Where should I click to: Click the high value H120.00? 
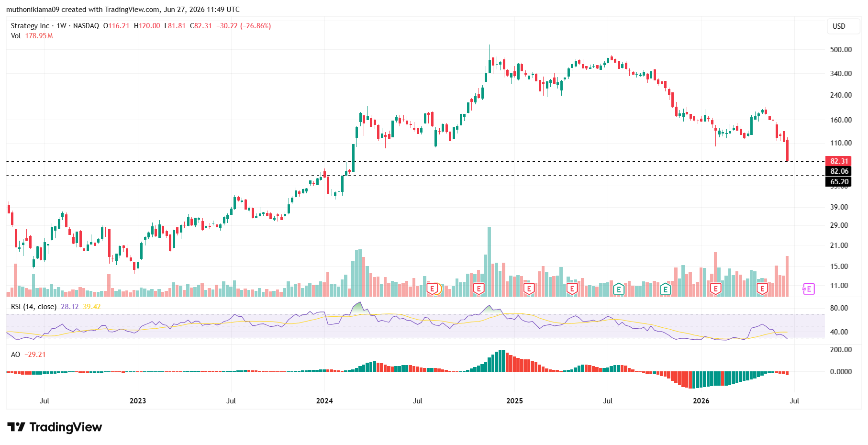pos(147,26)
